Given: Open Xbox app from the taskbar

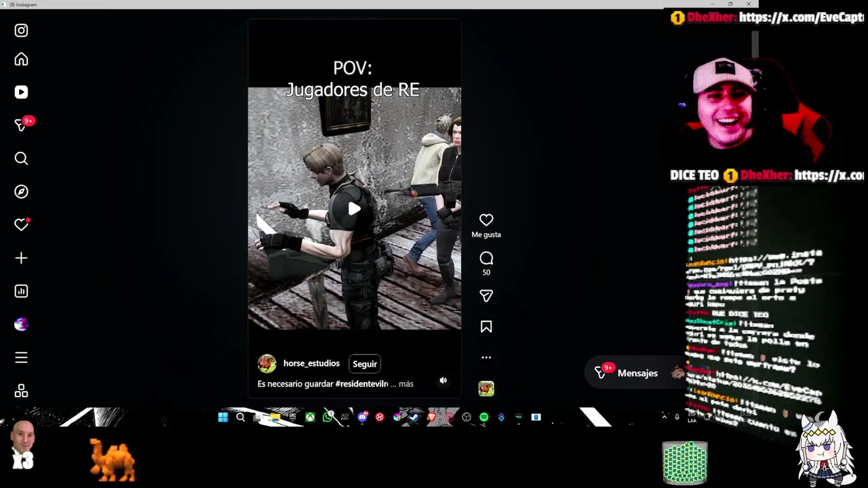Looking at the screenshot, I should [310, 418].
